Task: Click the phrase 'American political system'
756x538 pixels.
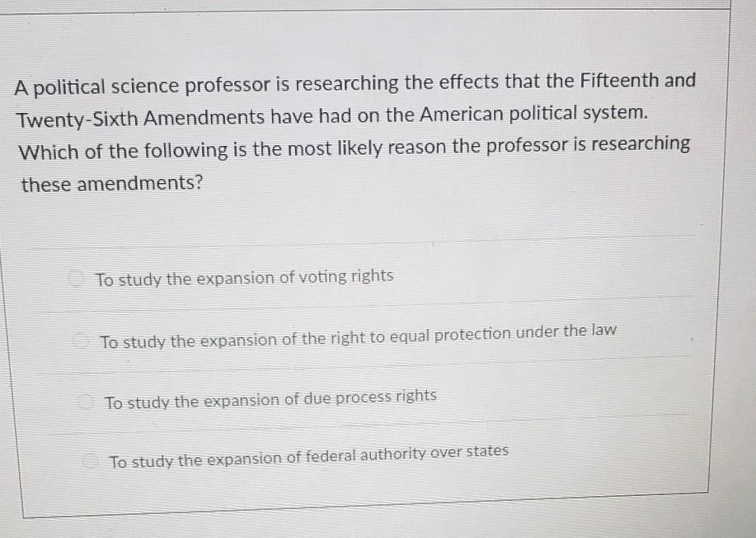Action: [x=533, y=115]
